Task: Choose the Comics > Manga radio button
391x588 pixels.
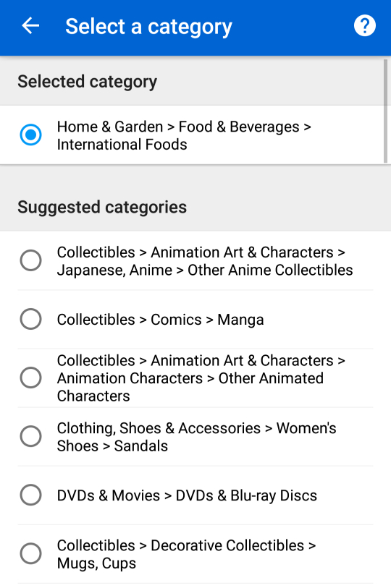Action: [31, 319]
